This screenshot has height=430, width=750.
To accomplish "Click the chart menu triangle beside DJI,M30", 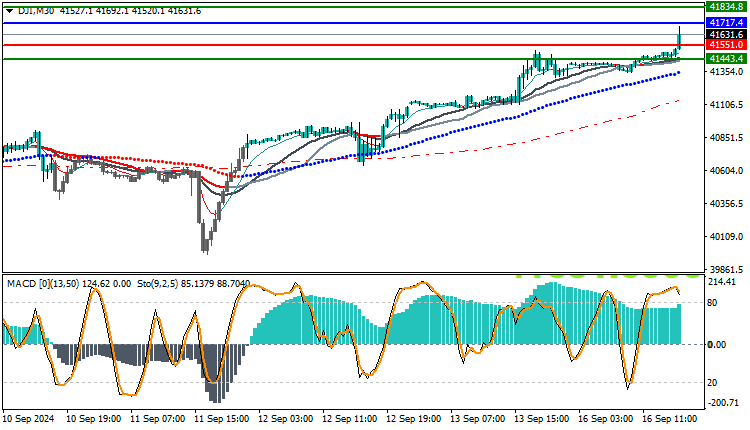I will click(x=9, y=11).
